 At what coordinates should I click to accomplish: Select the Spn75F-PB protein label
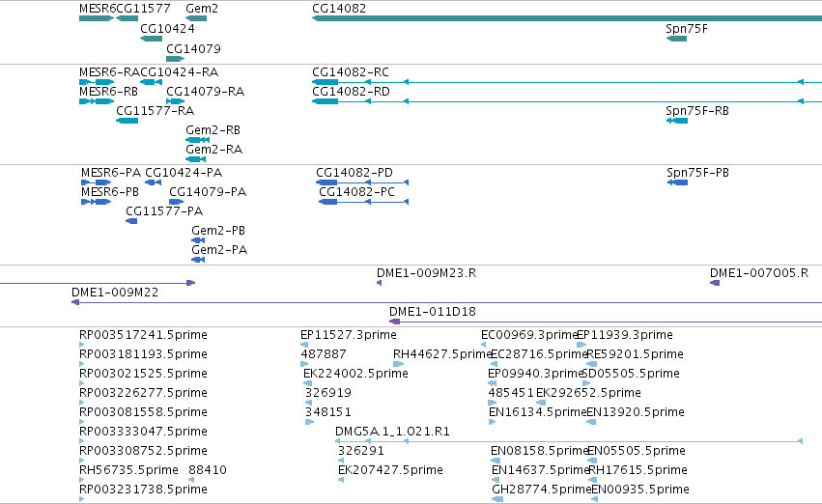tap(697, 173)
